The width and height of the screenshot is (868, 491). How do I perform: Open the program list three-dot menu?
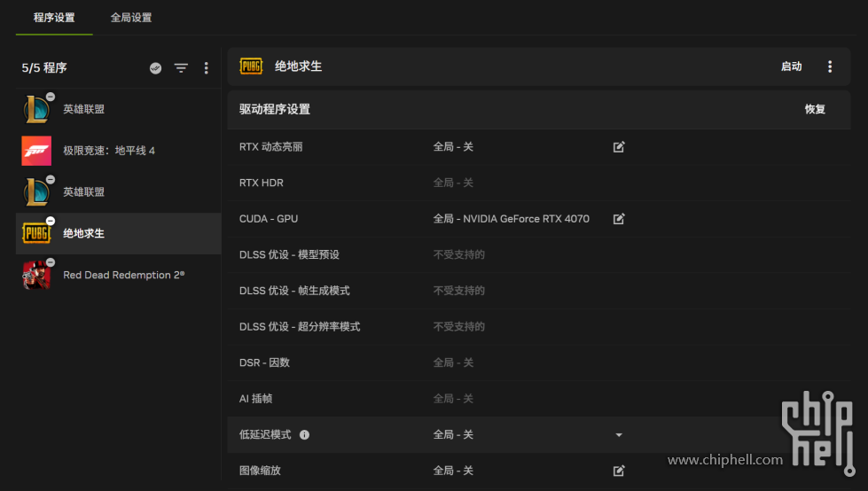tap(206, 68)
